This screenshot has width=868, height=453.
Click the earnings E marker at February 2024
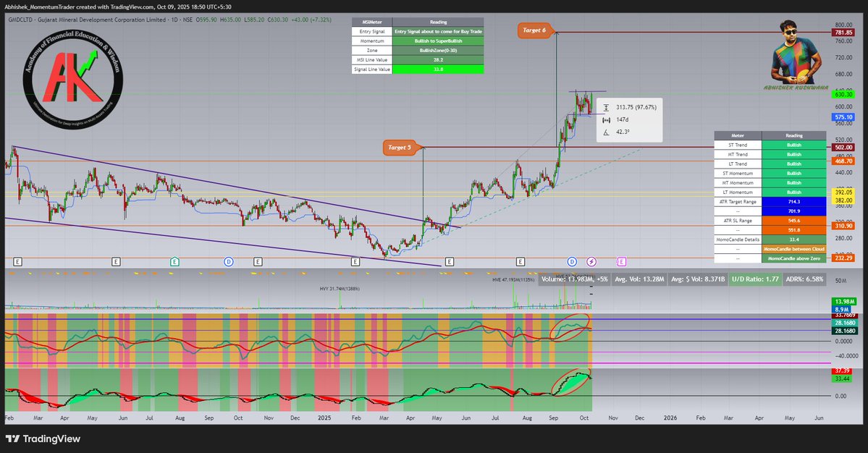(x=17, y=262)
